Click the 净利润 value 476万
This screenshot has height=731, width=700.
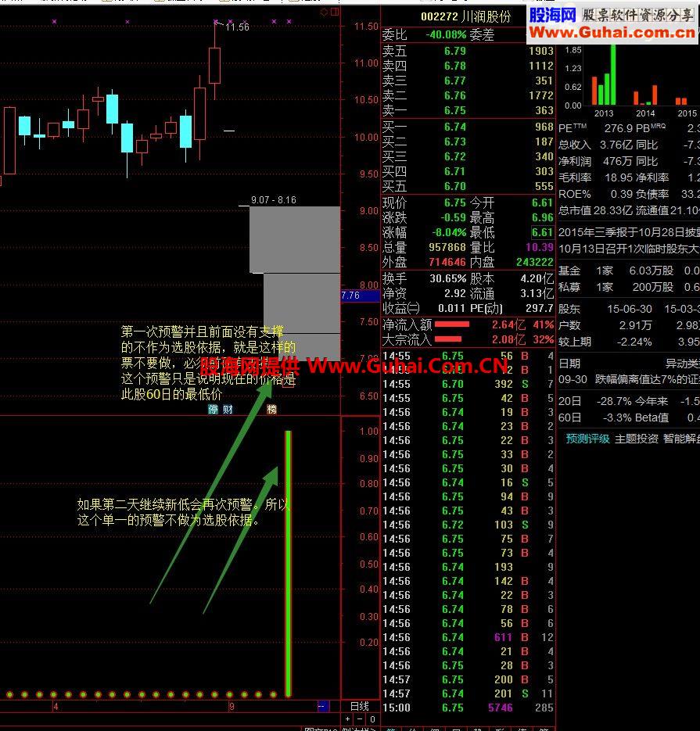click(x=617, y=161)
